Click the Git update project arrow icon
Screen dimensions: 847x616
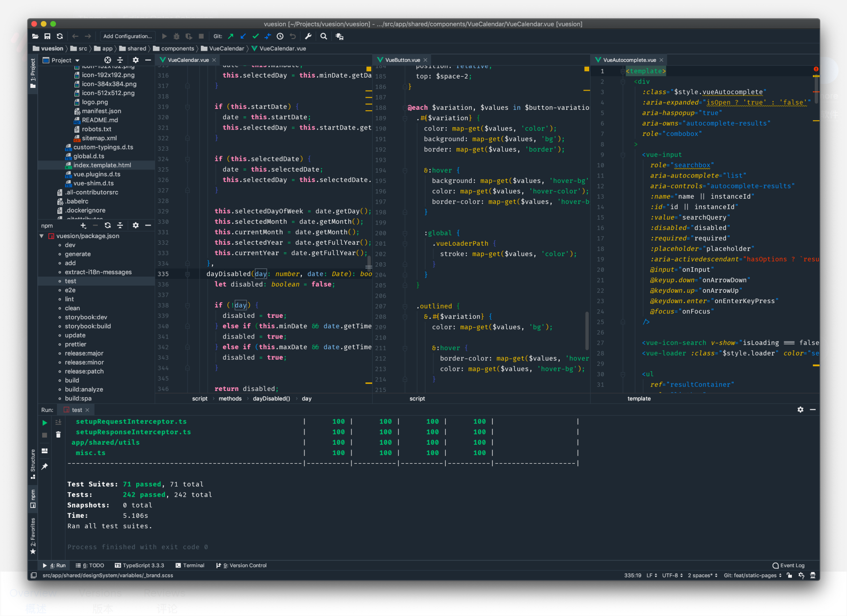click(x=243, y=36)
